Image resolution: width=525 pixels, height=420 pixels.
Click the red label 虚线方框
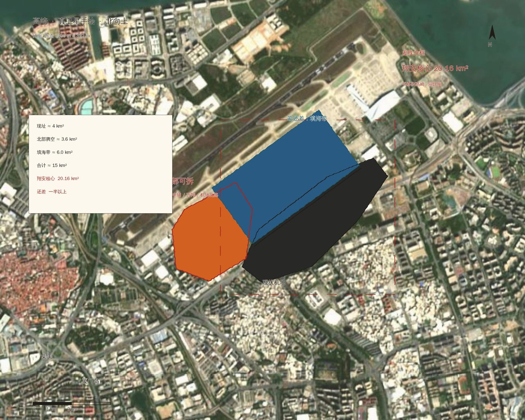click(x=413, y=53)
